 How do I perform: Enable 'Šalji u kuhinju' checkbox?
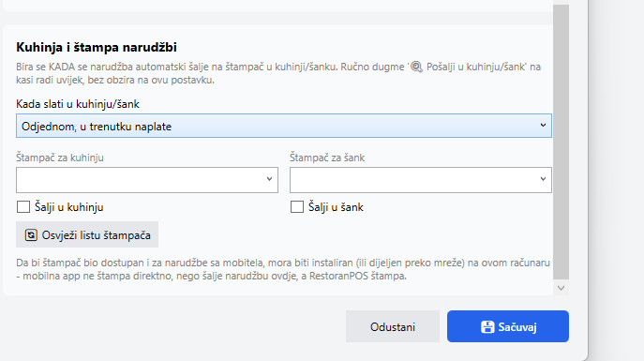23,207
